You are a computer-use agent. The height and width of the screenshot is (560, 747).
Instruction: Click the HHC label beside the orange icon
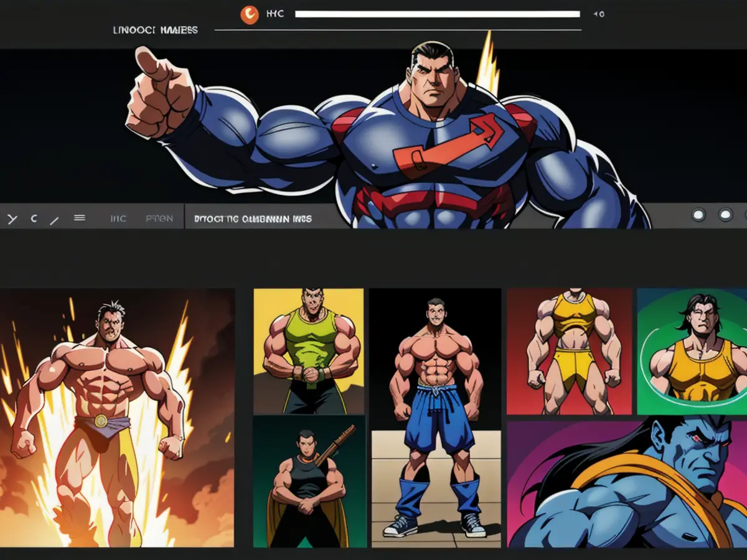pos(275,13)
